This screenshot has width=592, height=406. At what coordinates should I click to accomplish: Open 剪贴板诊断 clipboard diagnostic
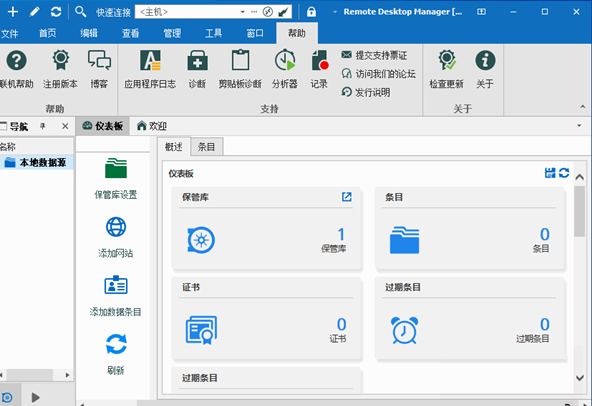coord(240,69)
